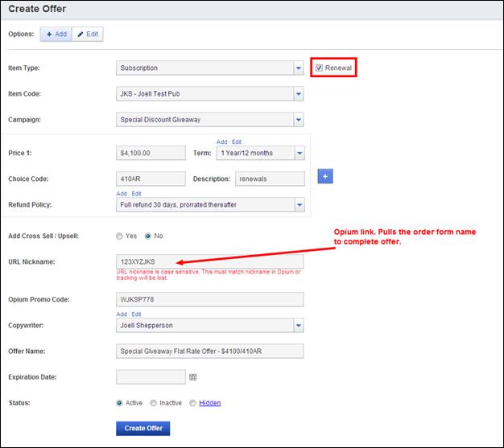This screenshot has width=504, height=448.
Task: Click the Offer Name input field
Action: (209, 351)
